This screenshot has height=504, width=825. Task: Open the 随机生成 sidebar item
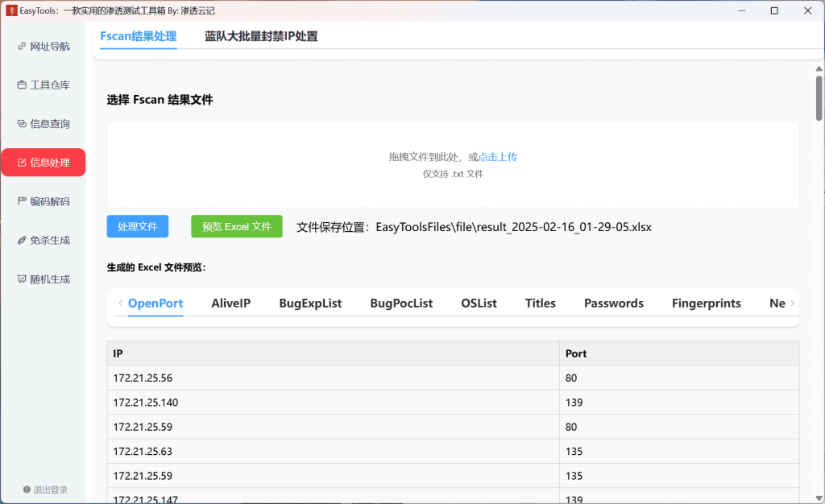point(44,279)
